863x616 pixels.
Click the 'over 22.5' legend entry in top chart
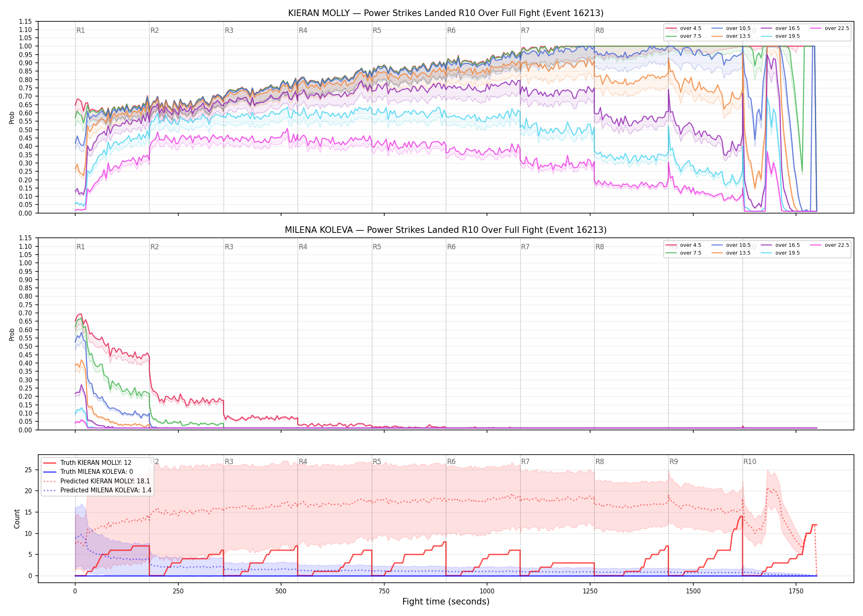(830, 28)
